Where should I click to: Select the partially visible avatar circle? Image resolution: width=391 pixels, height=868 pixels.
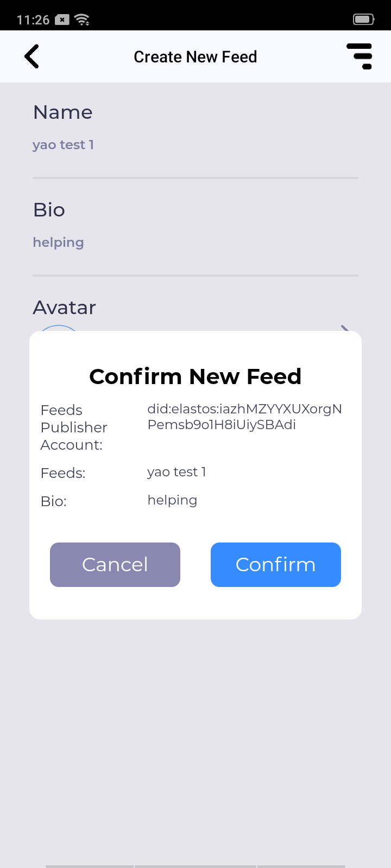59,328
